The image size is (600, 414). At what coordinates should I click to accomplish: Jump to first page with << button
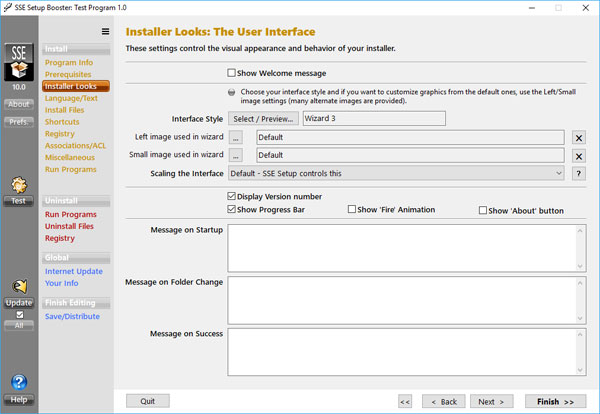[405, 401]
